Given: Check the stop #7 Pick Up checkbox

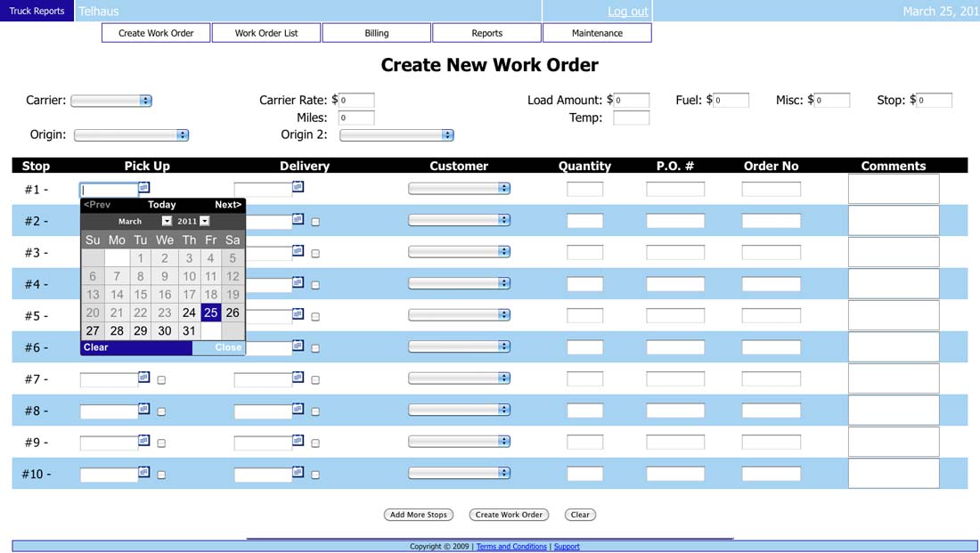Looking at the screenshot, I should click(x=161, y=380).
